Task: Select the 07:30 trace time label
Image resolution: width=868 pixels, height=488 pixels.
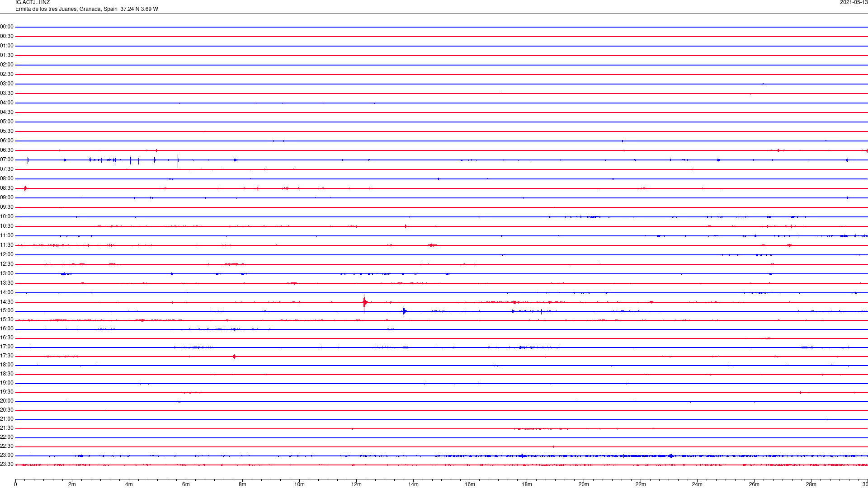Action: tap(7, 169)
